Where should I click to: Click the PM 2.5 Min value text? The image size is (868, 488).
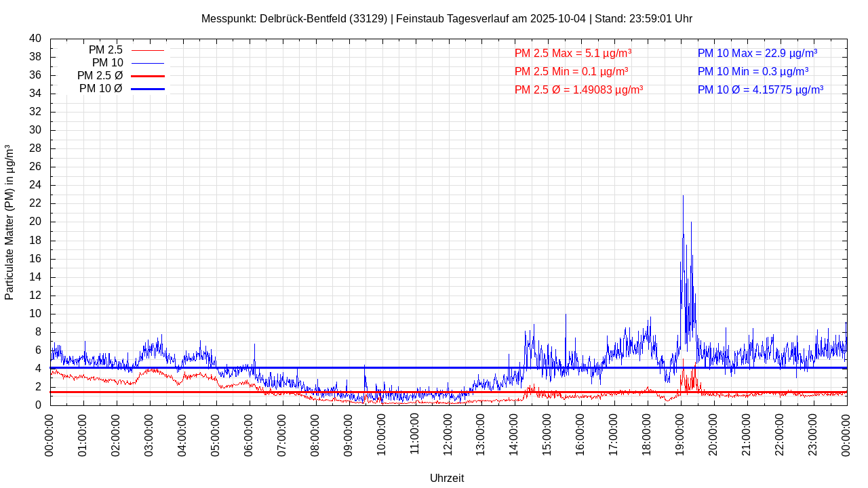coord(571,71)
